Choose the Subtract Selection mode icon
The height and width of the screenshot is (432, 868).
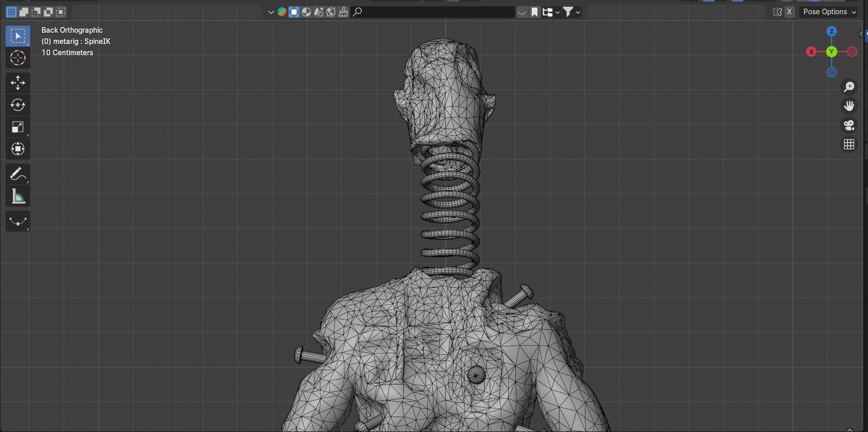point(36,12)
